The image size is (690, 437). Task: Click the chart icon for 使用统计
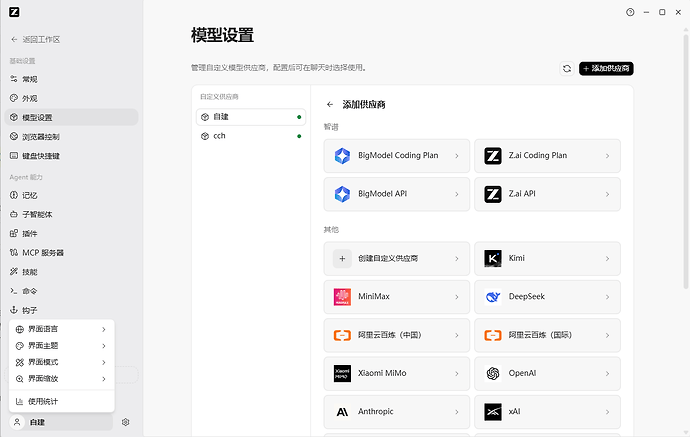pos(19,401)
